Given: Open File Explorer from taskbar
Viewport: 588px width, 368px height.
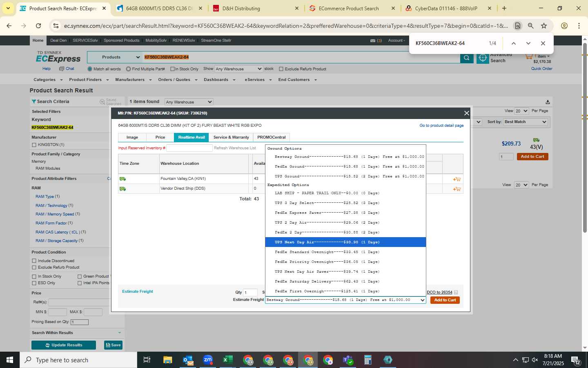Looking at the screenshot, I should coord(168,360).
